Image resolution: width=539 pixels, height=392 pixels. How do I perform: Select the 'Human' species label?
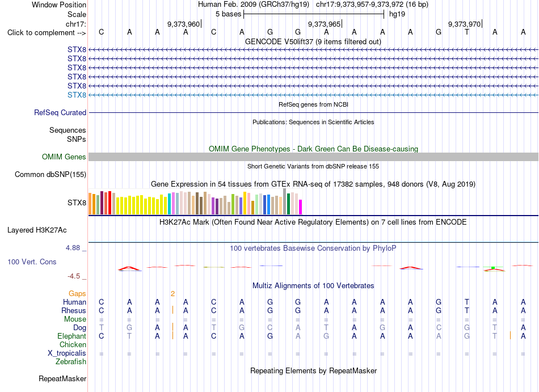pos(74,302)
